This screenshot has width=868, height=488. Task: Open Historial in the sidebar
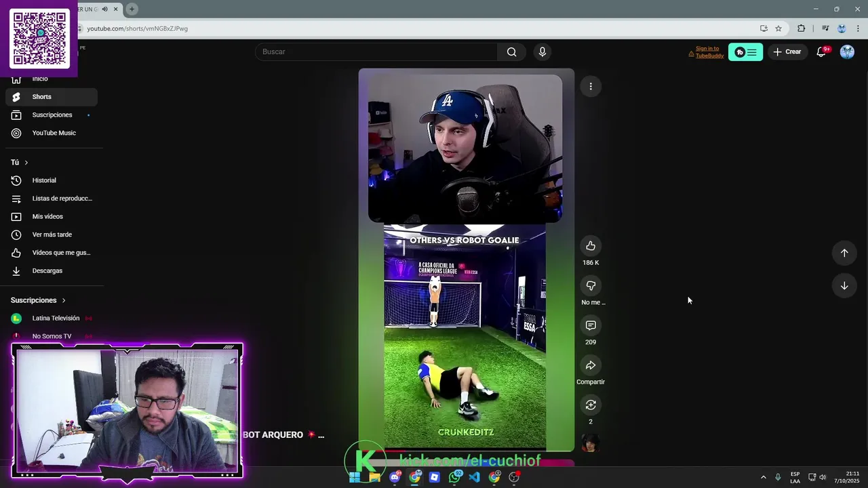click(x=52, y=180)
